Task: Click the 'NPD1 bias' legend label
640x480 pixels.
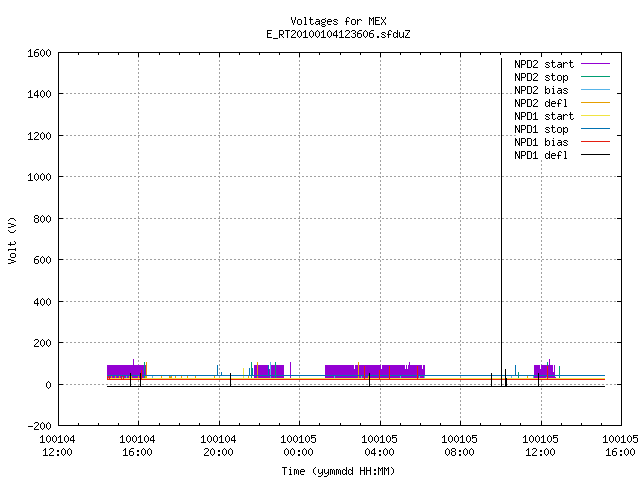Action: pyautogui.click(x=541, y=142)
